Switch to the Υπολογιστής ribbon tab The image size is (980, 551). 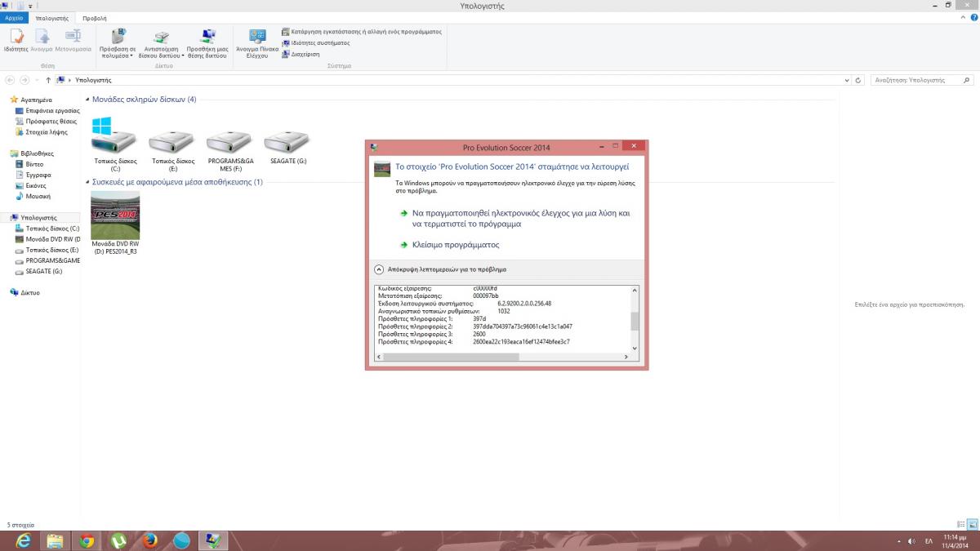[x=51, y=17]
